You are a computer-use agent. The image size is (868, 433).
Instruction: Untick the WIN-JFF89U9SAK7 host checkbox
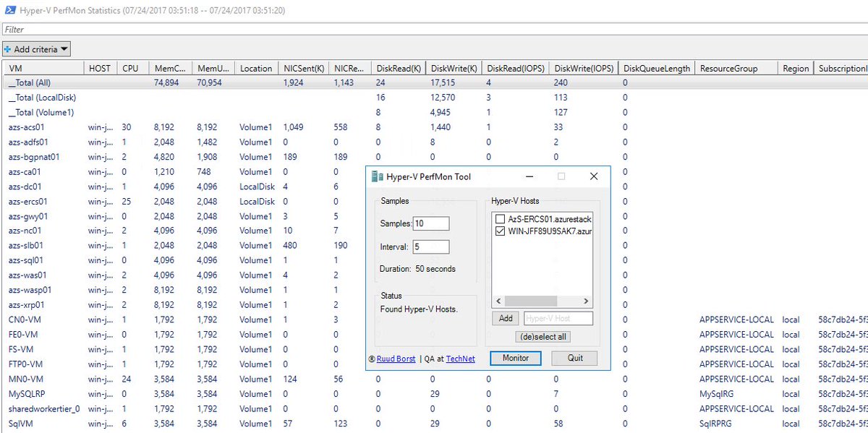pyautogui.click(x=501, y=231)
